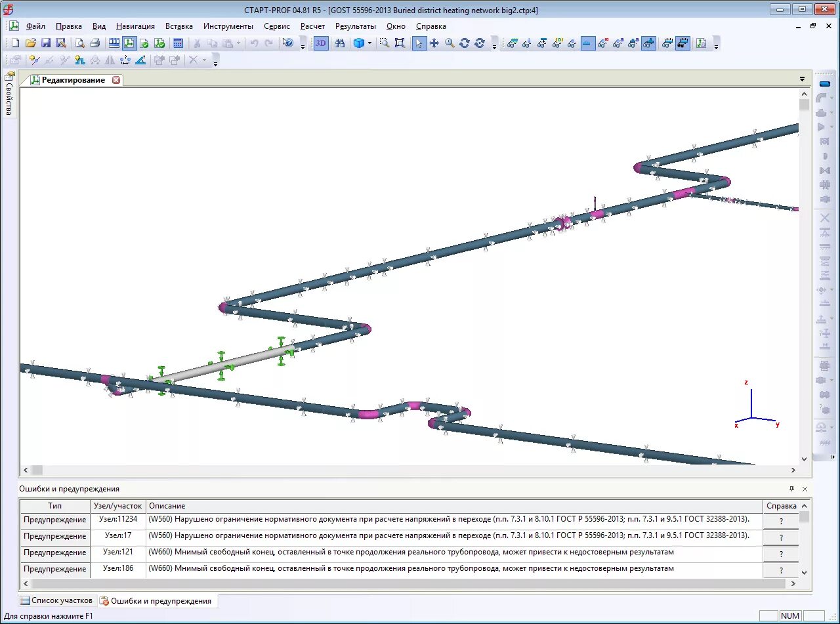Viewport: 840px width, 624px height.
Task: Click the vertical scrollbar down arrow of 3D view
Action: 805,459
